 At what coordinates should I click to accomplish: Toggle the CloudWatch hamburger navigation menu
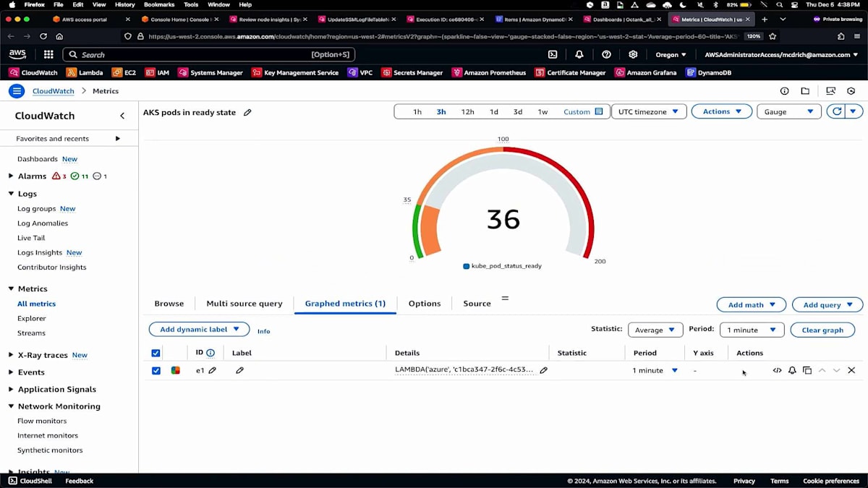16,90
